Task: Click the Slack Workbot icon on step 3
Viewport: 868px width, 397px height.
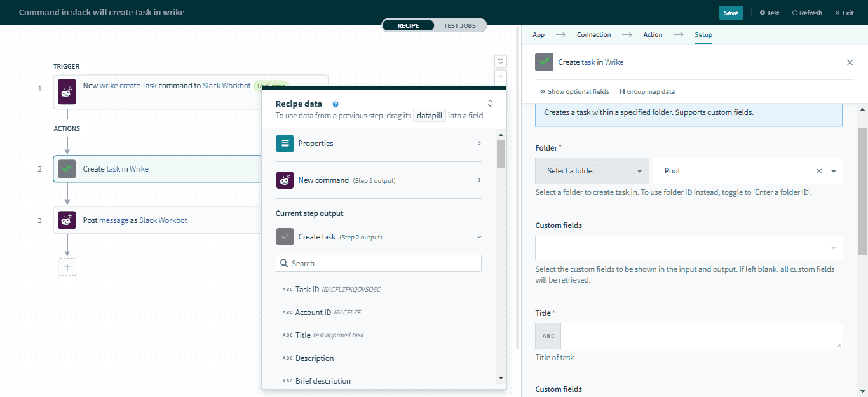Action: click(67, 219)
